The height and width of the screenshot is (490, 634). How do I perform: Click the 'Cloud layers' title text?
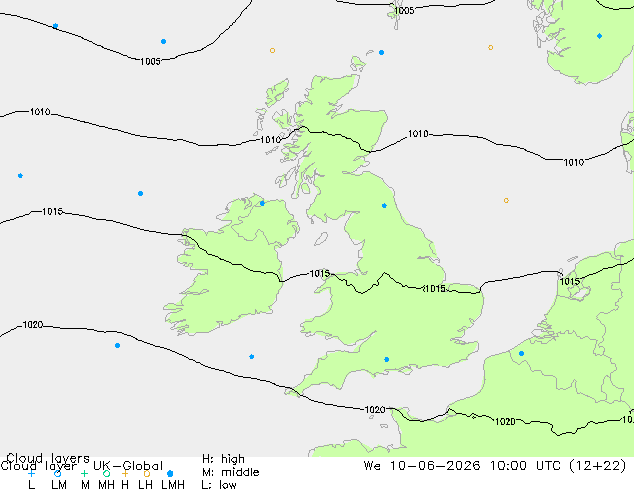[48, 458]
